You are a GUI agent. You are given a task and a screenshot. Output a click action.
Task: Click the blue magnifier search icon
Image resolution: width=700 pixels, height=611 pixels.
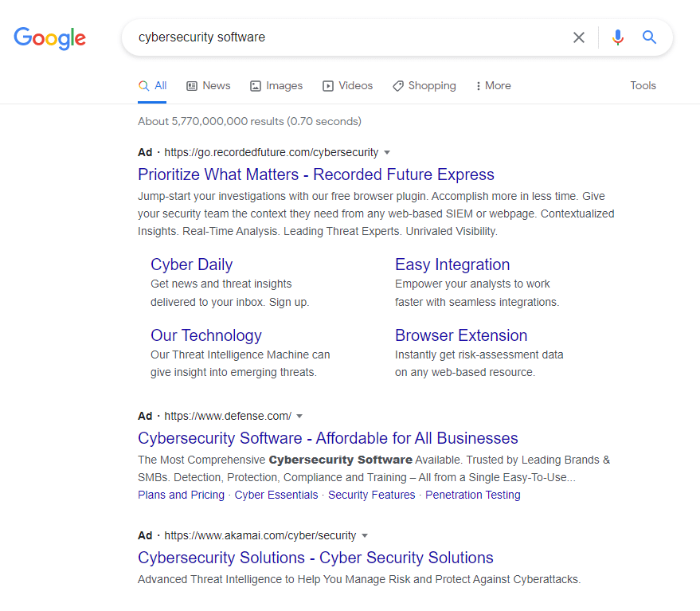tap(649, 37)
